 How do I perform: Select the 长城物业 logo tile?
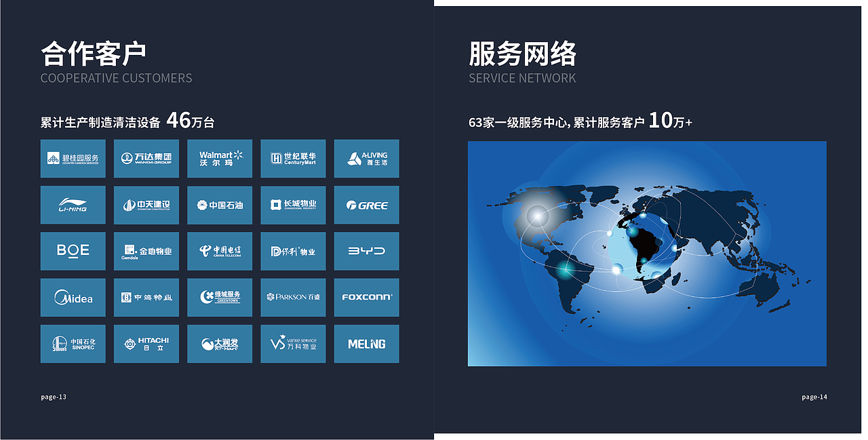[x=293, y=205]
